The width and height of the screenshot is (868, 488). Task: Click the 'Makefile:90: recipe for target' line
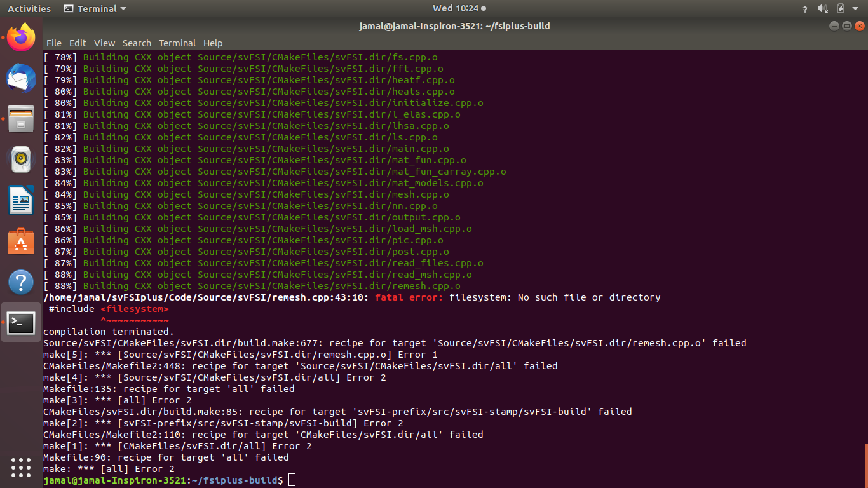tap(166, 457)
